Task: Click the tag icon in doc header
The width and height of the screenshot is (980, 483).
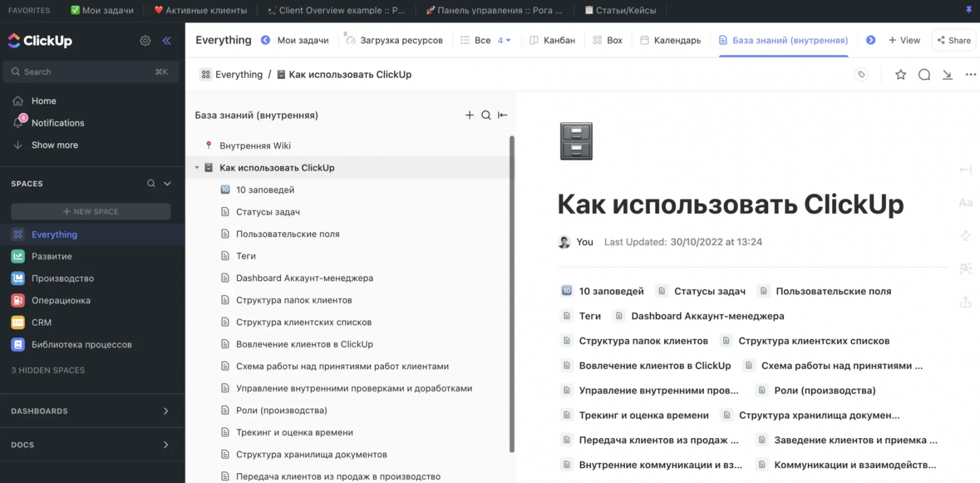Action: point(861,75)
